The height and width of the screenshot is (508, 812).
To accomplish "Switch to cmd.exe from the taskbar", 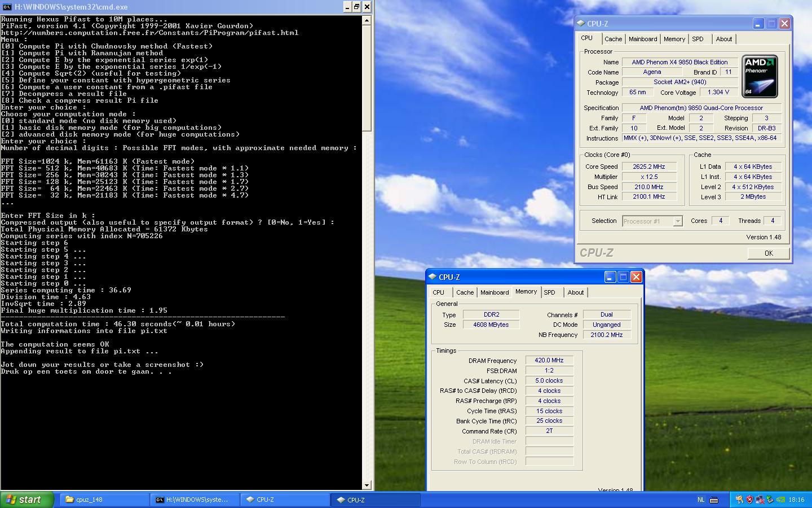I will [x=194, y=500].
